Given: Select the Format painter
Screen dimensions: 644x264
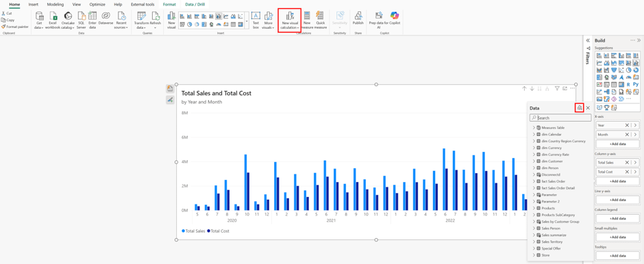Looking at the screenshot, I should coord(15,27).
